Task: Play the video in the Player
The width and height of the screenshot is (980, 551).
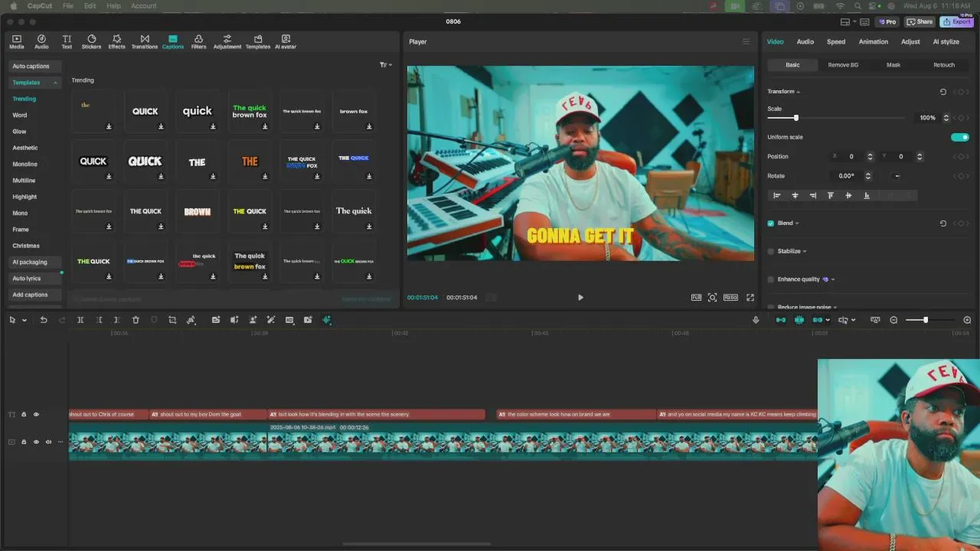Action: pos(580,298)
